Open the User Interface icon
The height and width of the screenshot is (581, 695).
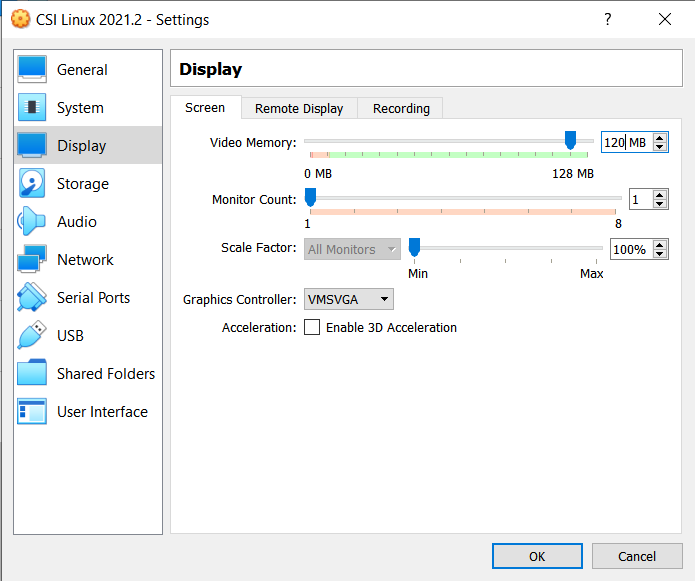point(32,411)
